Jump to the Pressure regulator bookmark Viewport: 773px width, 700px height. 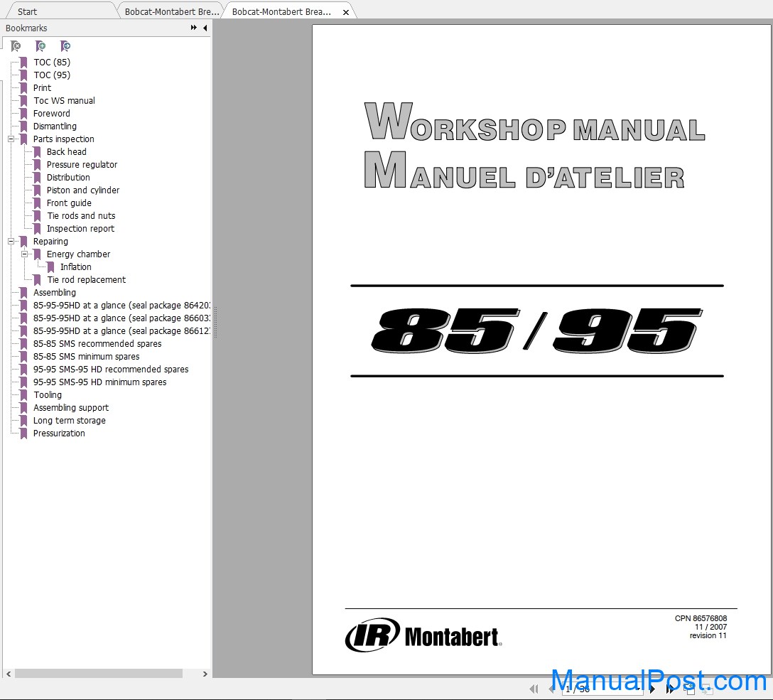pos(82,165)
